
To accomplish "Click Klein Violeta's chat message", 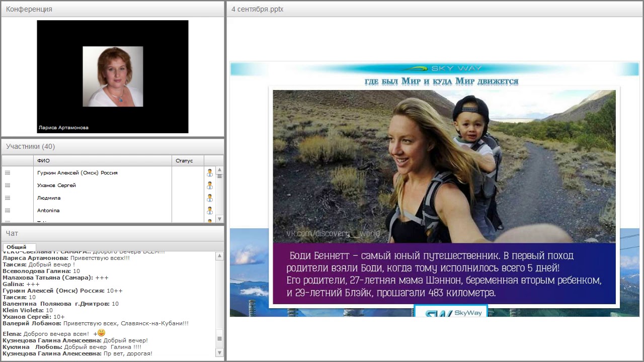I will pos(28,310).
